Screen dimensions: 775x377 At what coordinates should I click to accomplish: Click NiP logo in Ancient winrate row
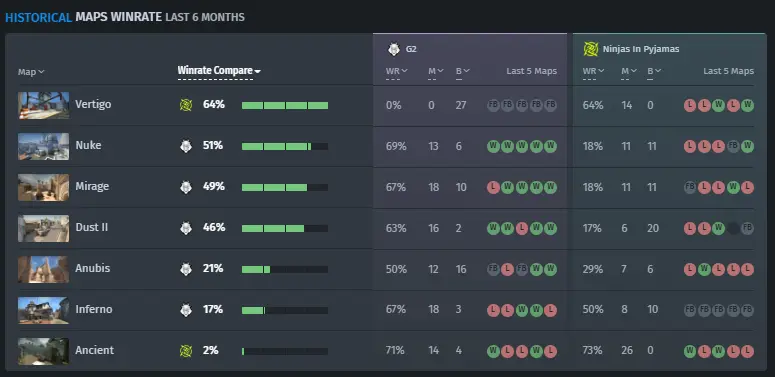tap(186, 350)
